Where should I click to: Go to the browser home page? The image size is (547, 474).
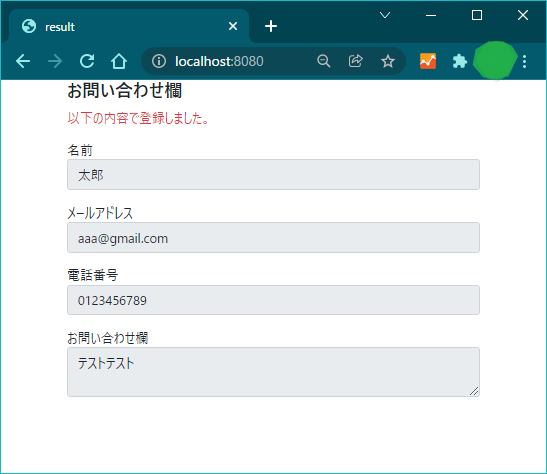pyautogui.click(x=119, y=61)
